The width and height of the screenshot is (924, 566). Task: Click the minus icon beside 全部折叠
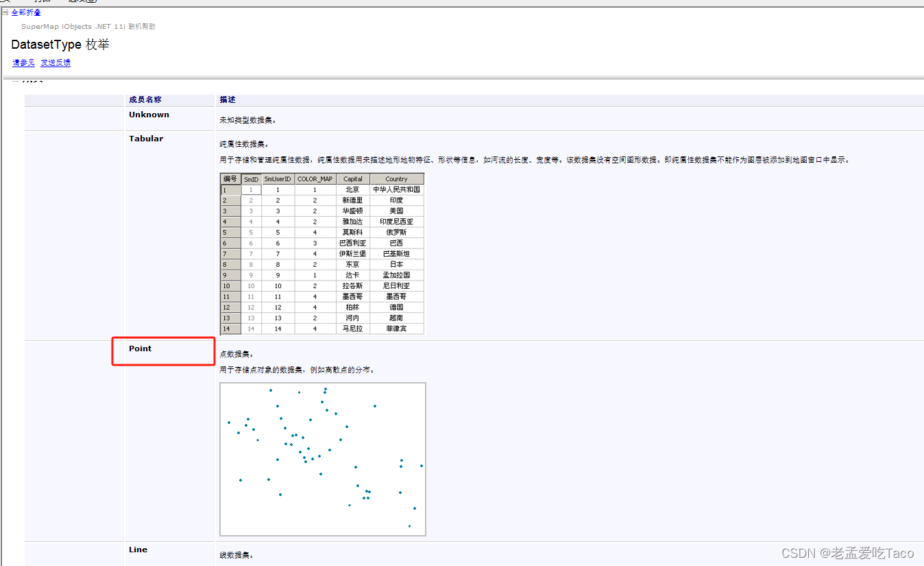pyautogui.click(x=5, y=12)
